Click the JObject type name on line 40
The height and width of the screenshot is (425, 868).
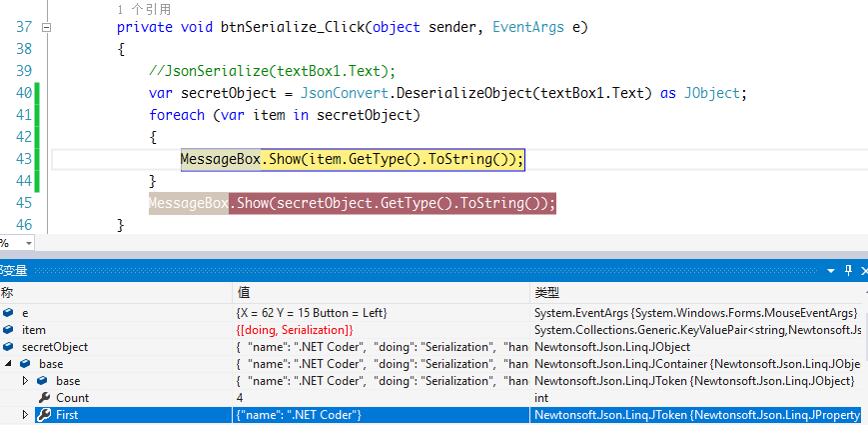(x=712, y=93)
